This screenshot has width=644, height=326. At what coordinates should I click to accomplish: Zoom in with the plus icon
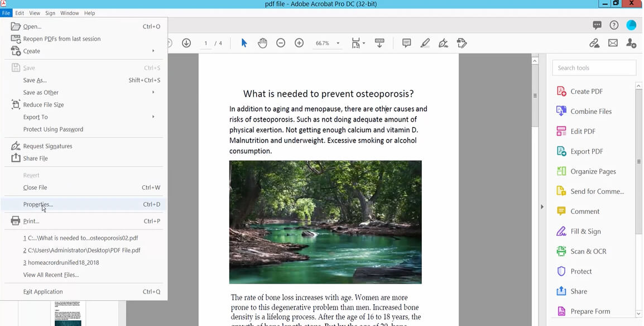point(299,43)
